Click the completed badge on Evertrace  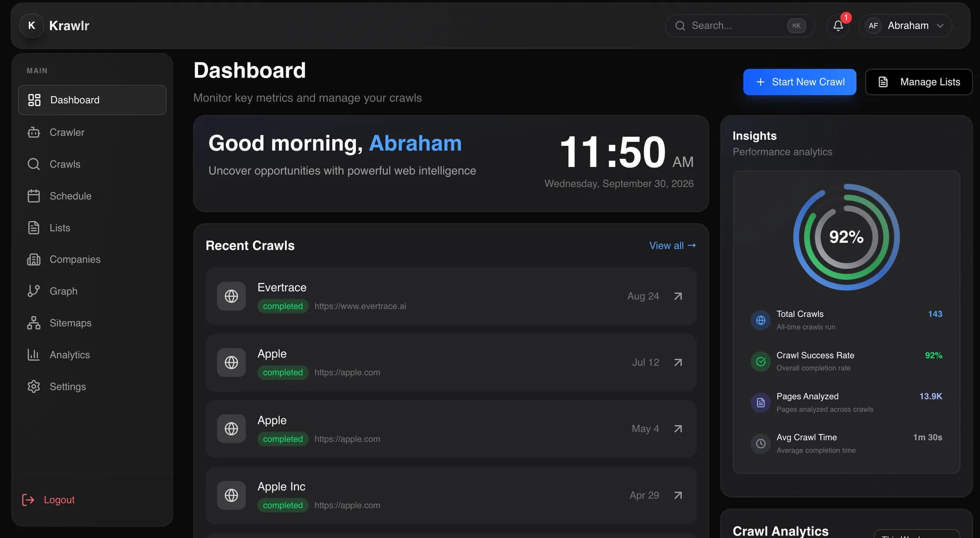click(283, 306)
